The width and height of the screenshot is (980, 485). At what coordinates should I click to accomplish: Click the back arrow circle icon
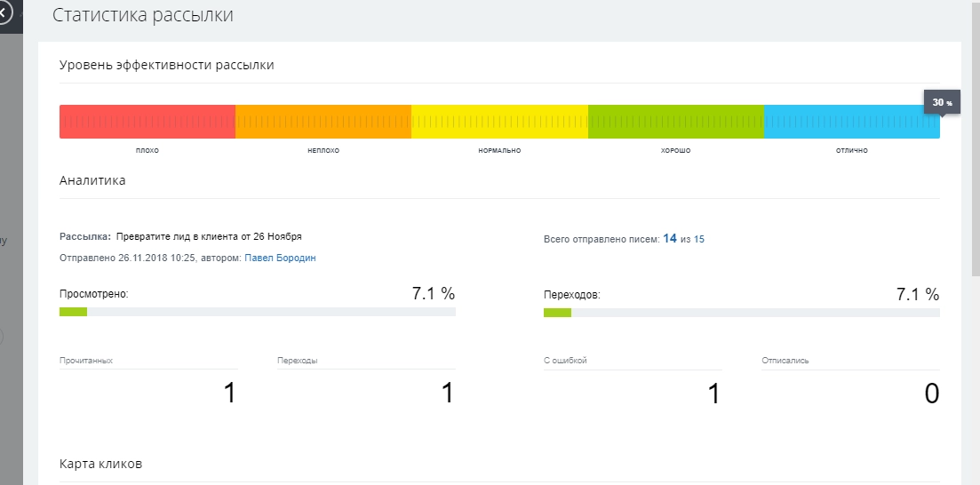pyautogui.click(x=4, y=13)
